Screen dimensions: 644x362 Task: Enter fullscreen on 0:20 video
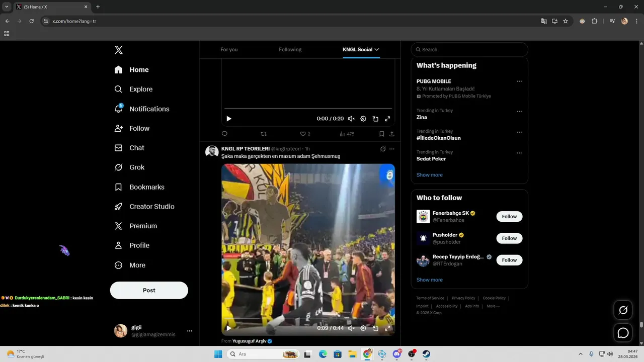click(x=387, y=119)
